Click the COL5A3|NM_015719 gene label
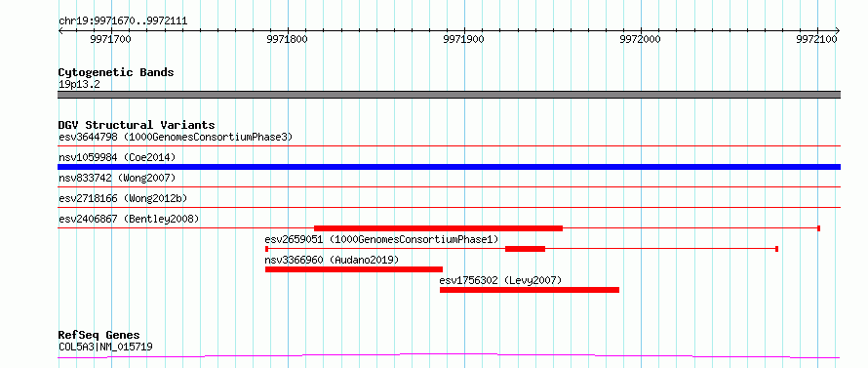868x368 pixels. pyautogui.click(x=105, y=347)
